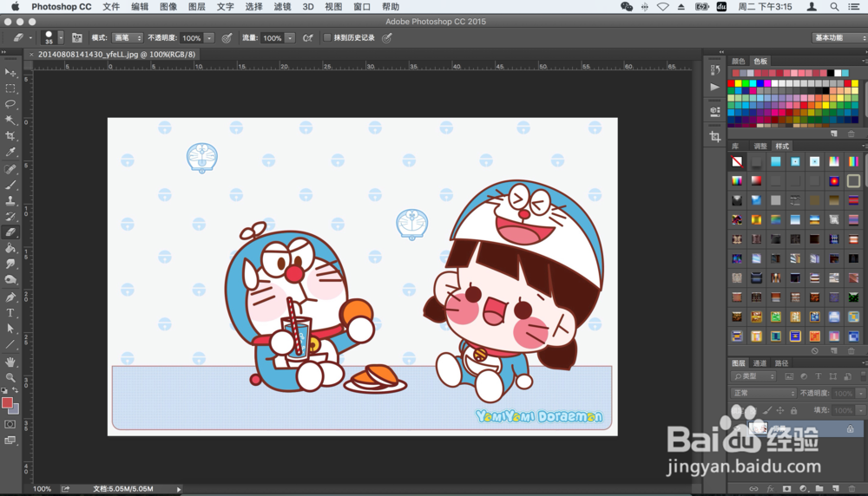868x496 pixels.
Task: Click layer style fx icon
Action: click(x=770, y=489)
